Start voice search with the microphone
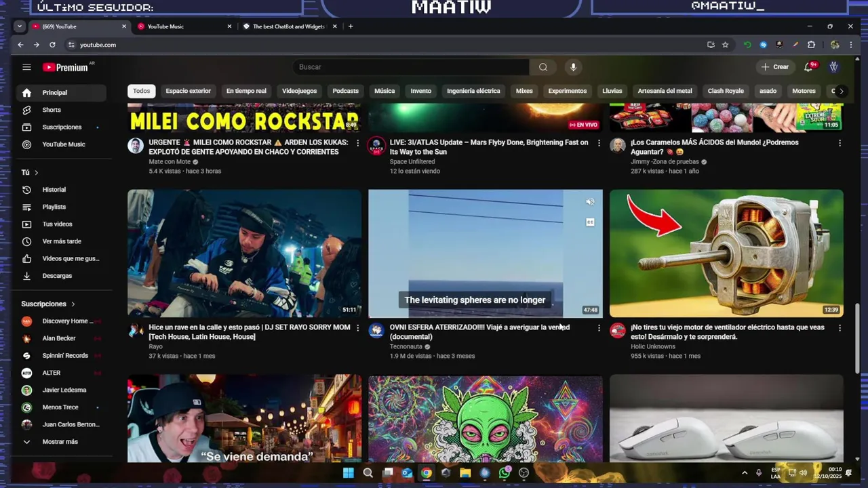The height and width of the screenshot is (488, 868). [573, 67]
